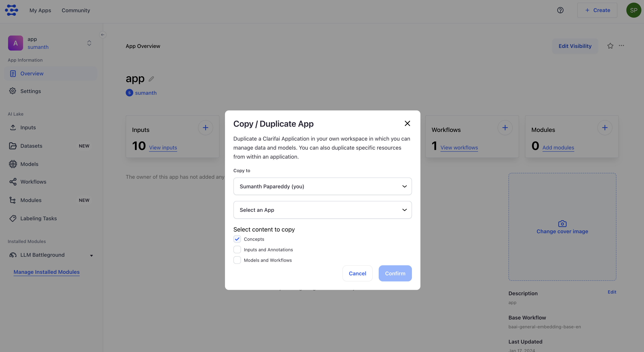Star this app as favorite
The image size is (644, 352).
[610, 46]
